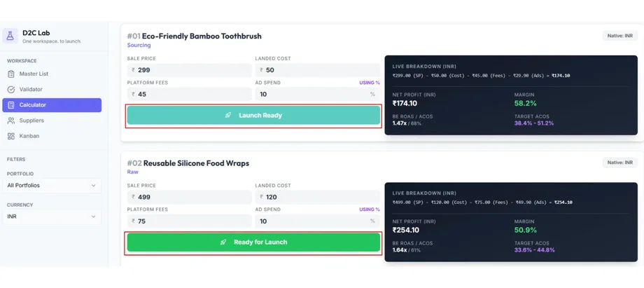Click the Validator checkmark icon

tap(11, 90)
